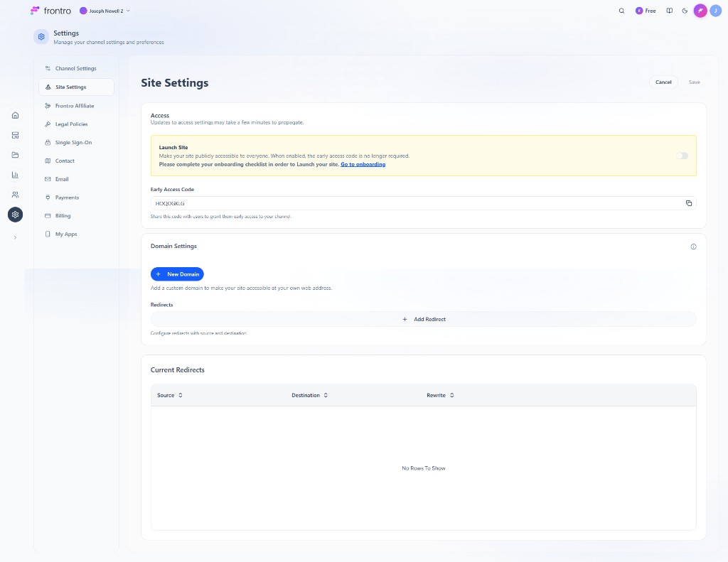Switch to dark mode moon icon
The height and width of the screenshot is (562, 728).
click(x=685, y=11)
